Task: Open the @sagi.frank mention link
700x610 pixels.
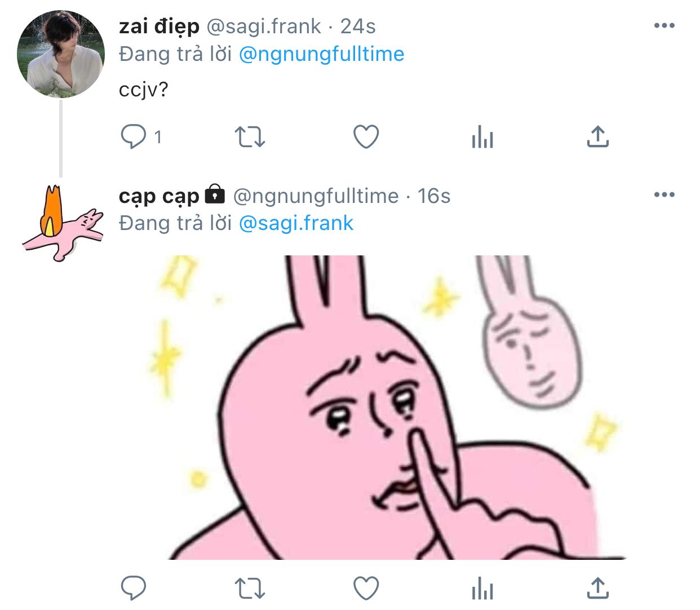Action: [296, 223]
